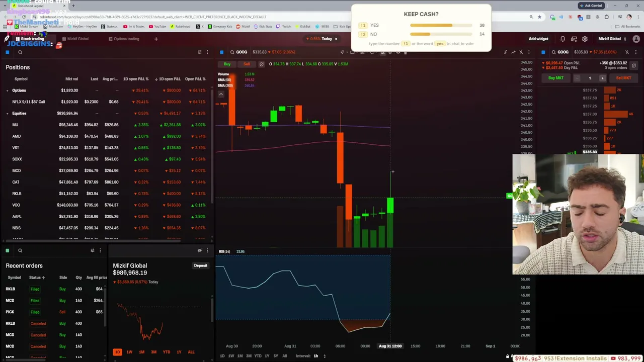
Task: Add a new layout tab
Action: pyautogui.click(x=156, y=39)
